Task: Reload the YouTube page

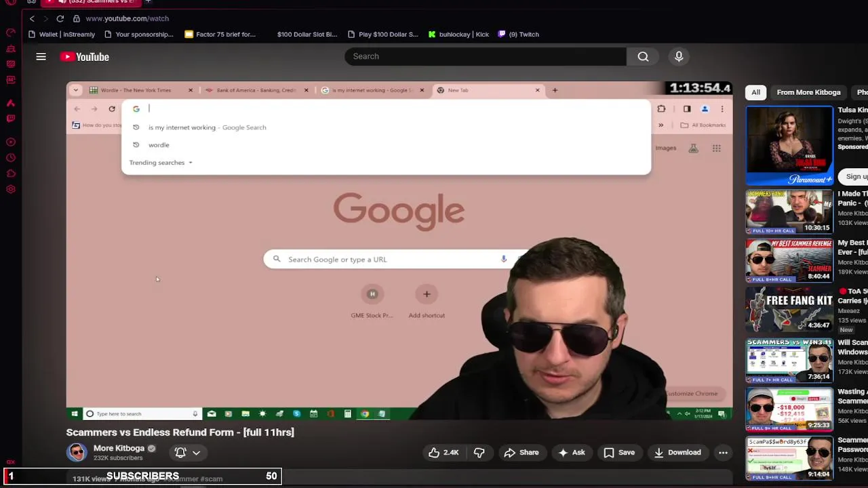Action: point(60,18)
